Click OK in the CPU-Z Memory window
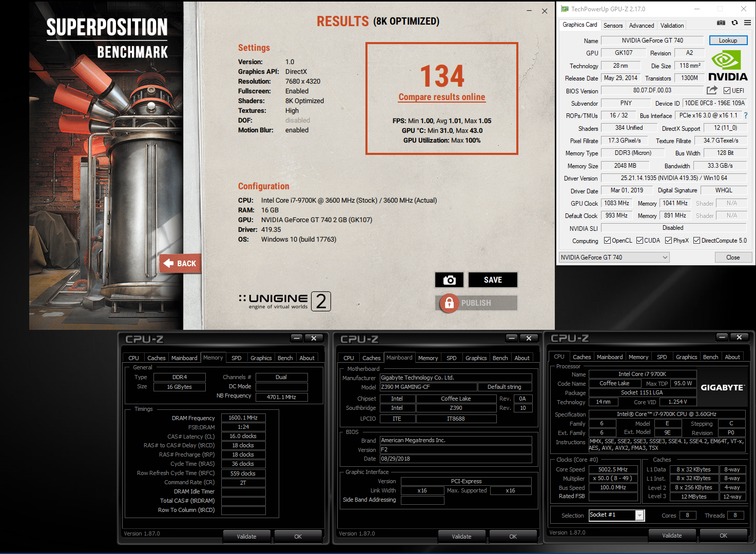This screenshot has height=554, width=756. click(298, 537)
